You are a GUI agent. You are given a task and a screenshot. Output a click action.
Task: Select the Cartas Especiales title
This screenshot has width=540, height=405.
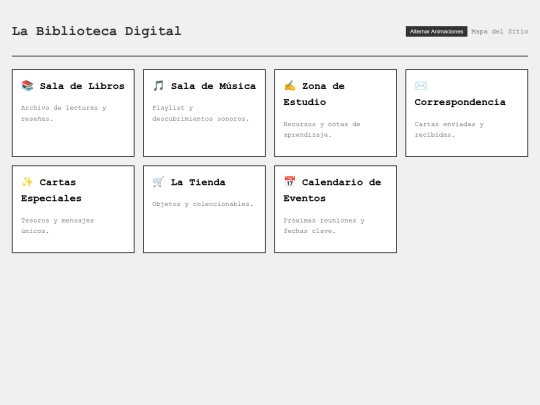pos(51,190)
